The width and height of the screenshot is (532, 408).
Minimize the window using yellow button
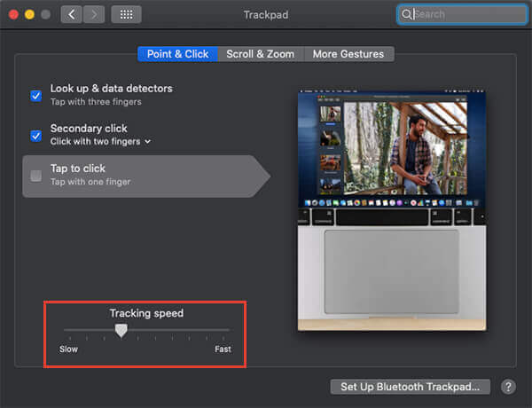28,14
